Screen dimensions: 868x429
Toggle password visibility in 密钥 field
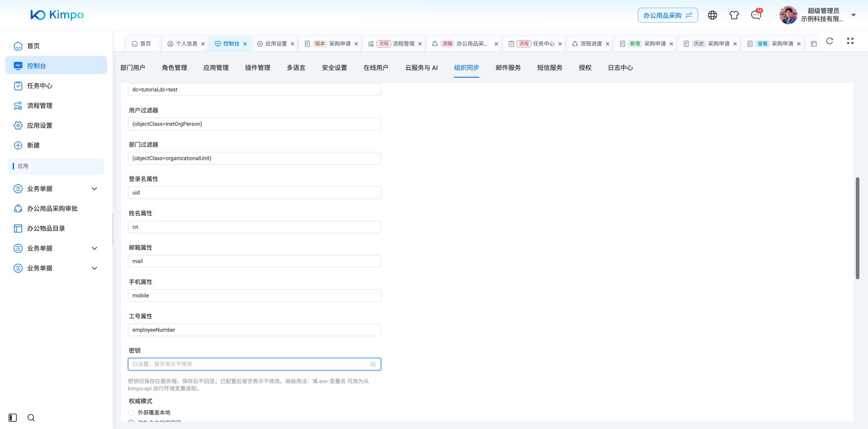[373, 364]
